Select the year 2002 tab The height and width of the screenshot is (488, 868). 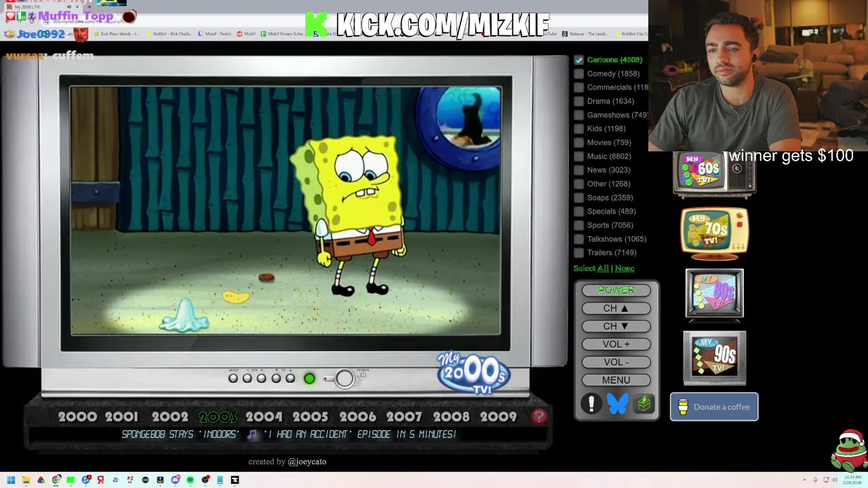point(170,417)
